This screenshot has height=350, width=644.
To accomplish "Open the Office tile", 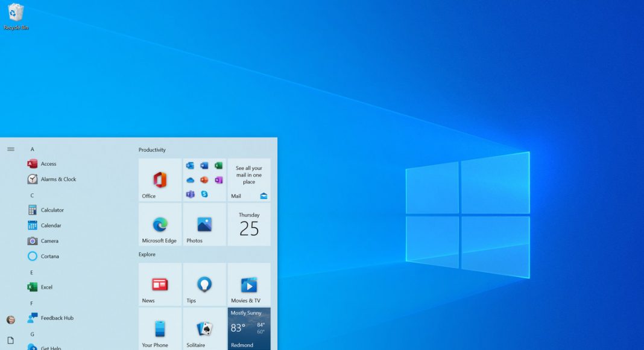I will (160, 180).
